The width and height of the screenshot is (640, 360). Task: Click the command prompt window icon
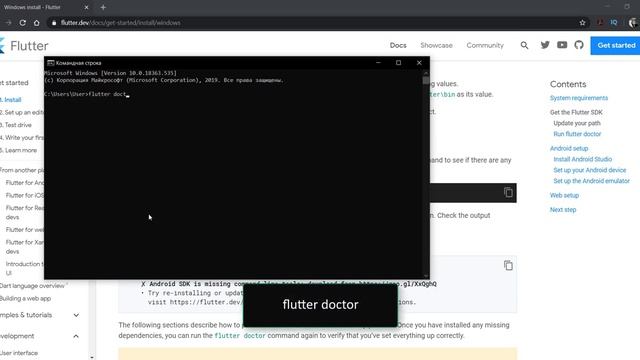pyautogui.click(x=51, y=63)
